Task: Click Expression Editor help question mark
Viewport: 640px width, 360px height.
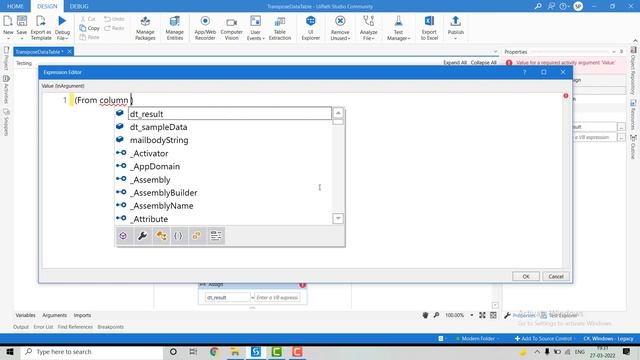Action: 524,72
